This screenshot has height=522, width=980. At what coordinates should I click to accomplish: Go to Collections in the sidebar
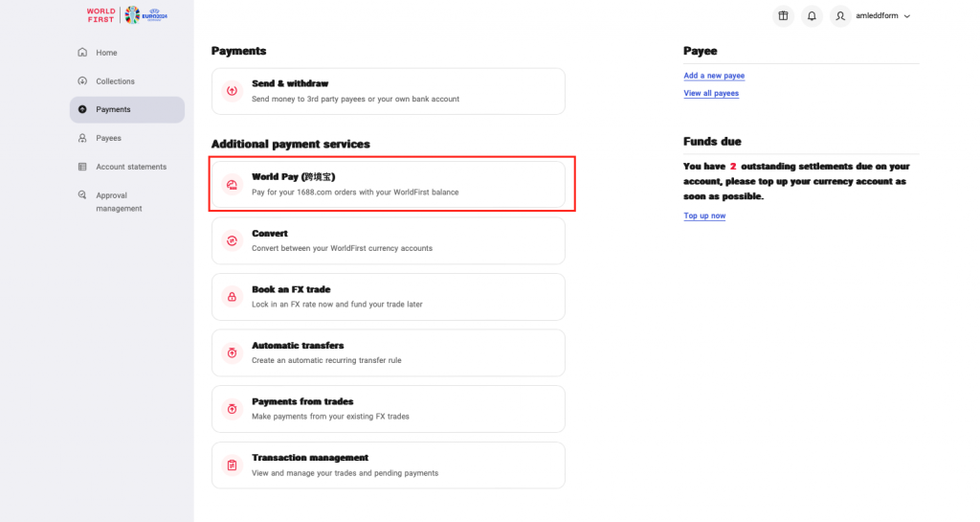tap(115, 81)
